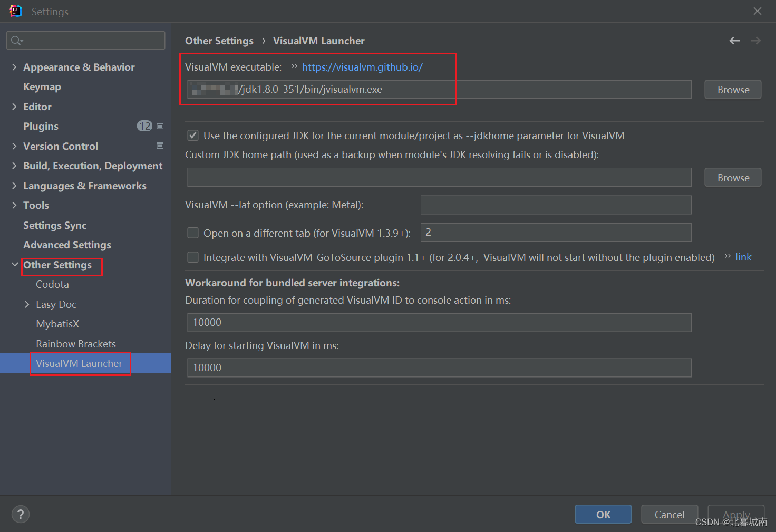Viewport: 776px width, 532px height.
Task: Disable the configured JDK --jdkhome checkbox
Action: [x=193, y=135]
